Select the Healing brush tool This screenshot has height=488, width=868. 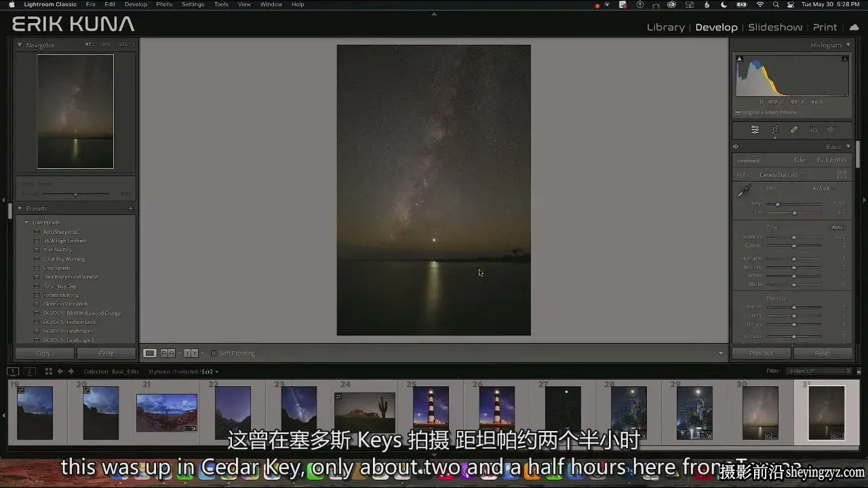[x=794, y=130]
